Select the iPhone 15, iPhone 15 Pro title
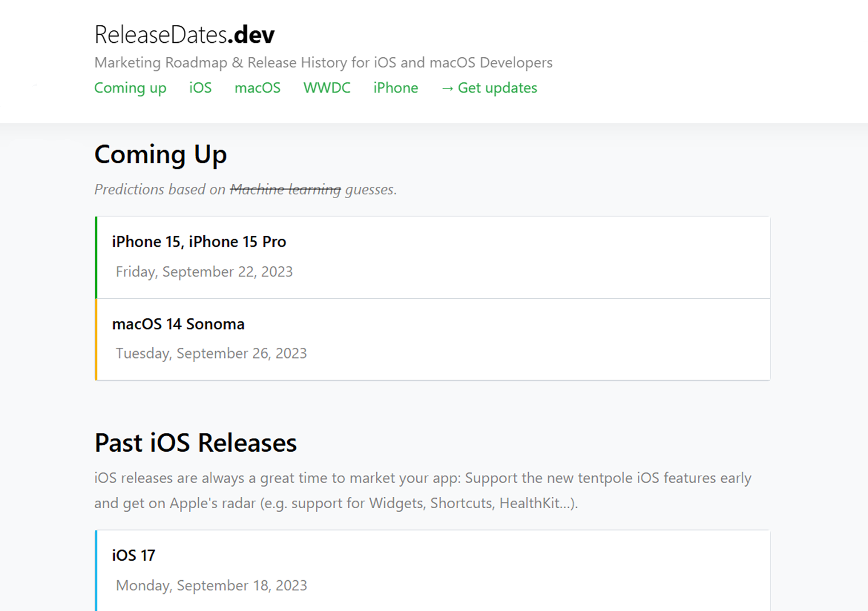This screenshot has height=611, width=868. pos(199,242)
